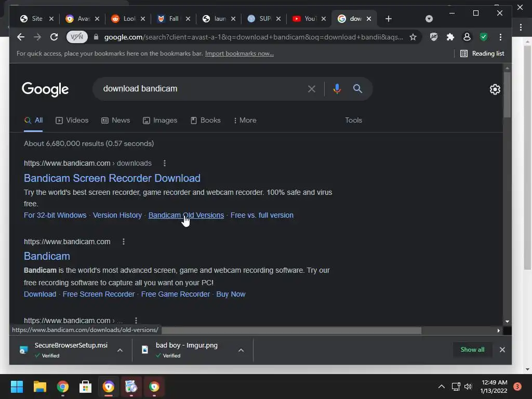Click 'Free vs. full version' sitelink

pos(262,215)
